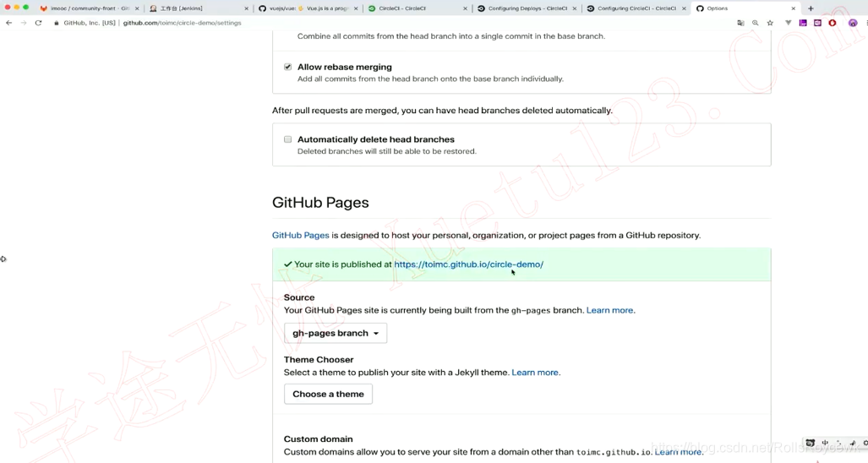Bookmark this page with the star icon

tap(770, 23)
